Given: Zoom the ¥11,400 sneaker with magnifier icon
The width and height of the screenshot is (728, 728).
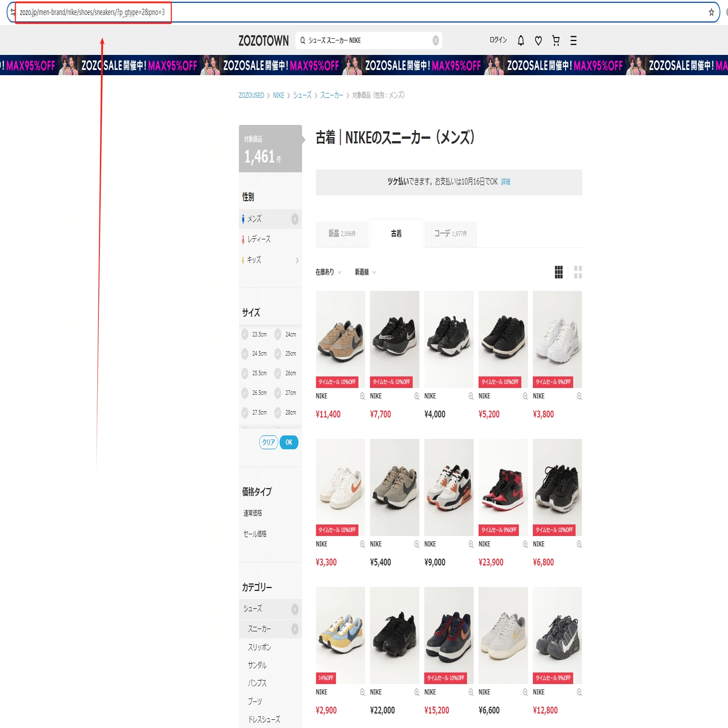Looking at the screenshot, I should (363, 396).
